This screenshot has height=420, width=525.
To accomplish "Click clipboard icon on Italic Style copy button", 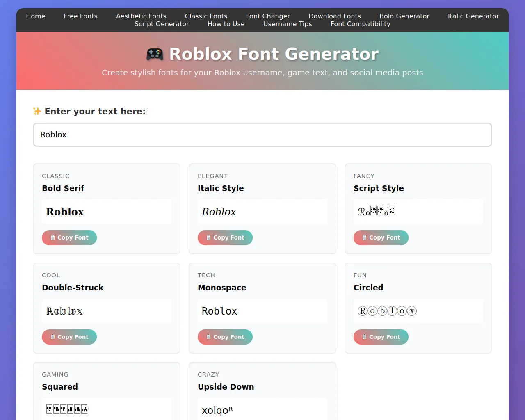I will click(209, 237).
